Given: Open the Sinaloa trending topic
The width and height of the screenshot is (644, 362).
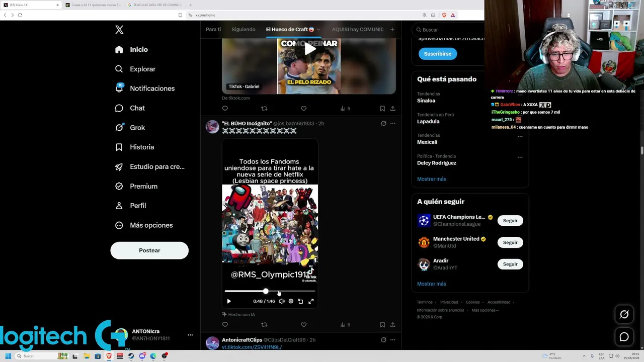Looking at the screenshot, I should click(426, 101).
